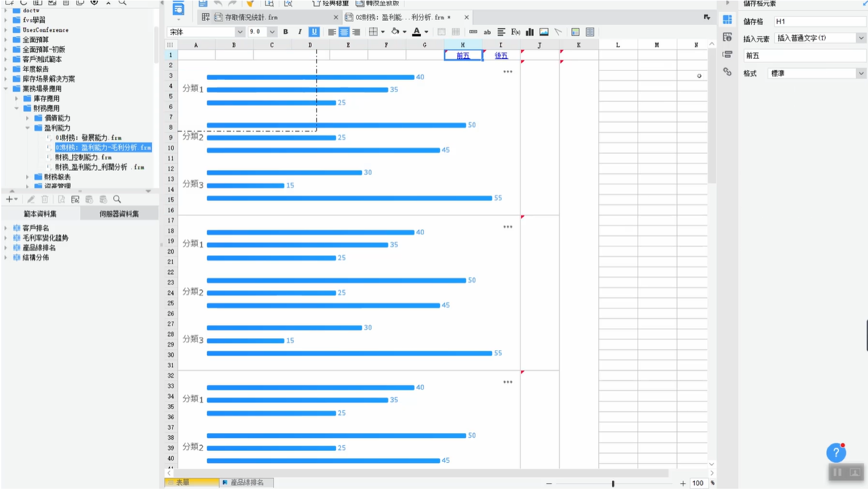The image size is (868, 490).
Task: Switch to the 表單 sheet tab
Action: coord(192,483)
